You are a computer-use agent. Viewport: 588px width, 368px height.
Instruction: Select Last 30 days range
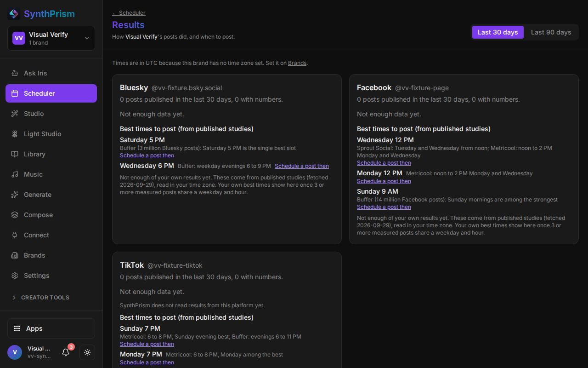point(498,32)
